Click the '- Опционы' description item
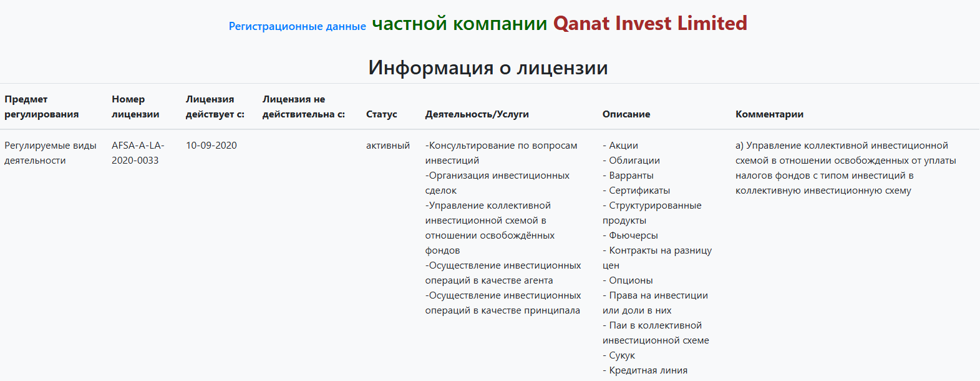The height and width of the screenshot is (381, 980). tap(628, 280)
